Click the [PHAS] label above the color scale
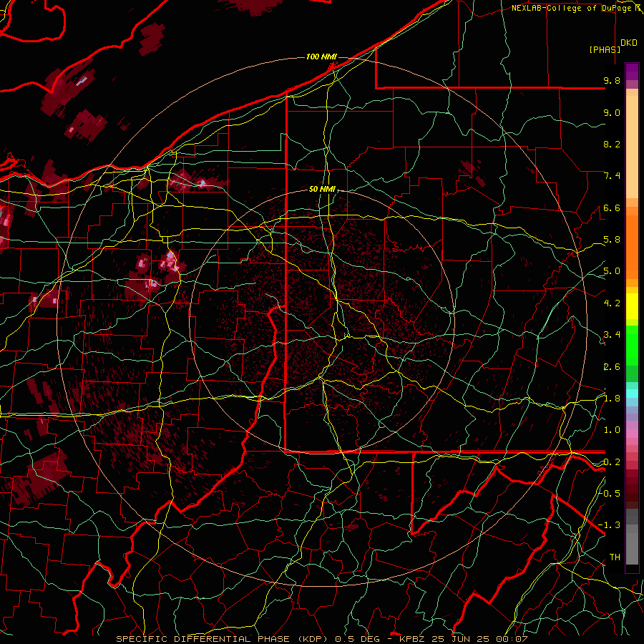This screenshot has height=644, width=644. pyautogui.click(x=605, y=49)
